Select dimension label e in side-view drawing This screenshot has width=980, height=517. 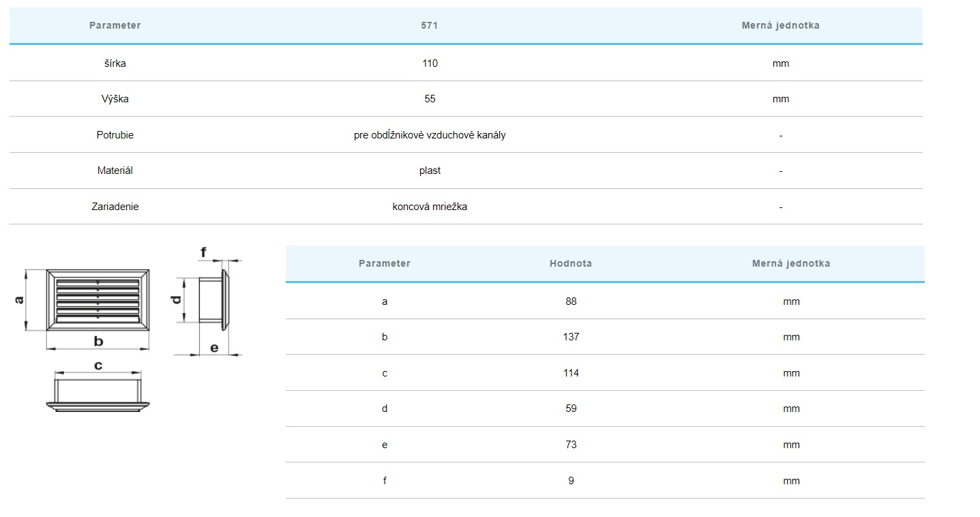coord(214,348)
